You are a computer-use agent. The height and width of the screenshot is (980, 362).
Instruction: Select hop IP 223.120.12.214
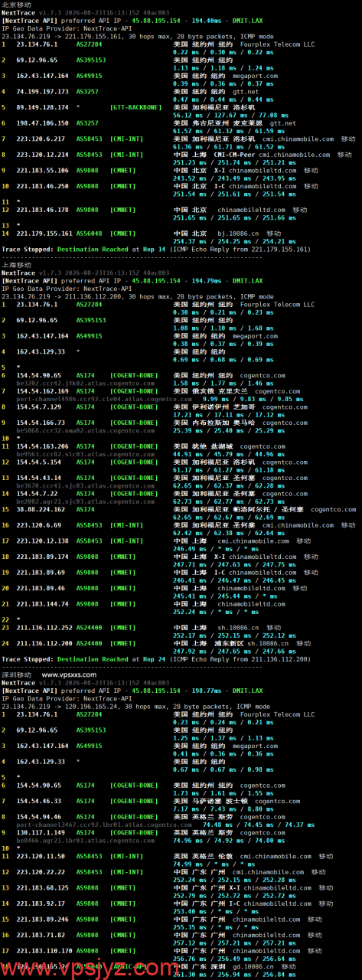(x=42, y=155)
